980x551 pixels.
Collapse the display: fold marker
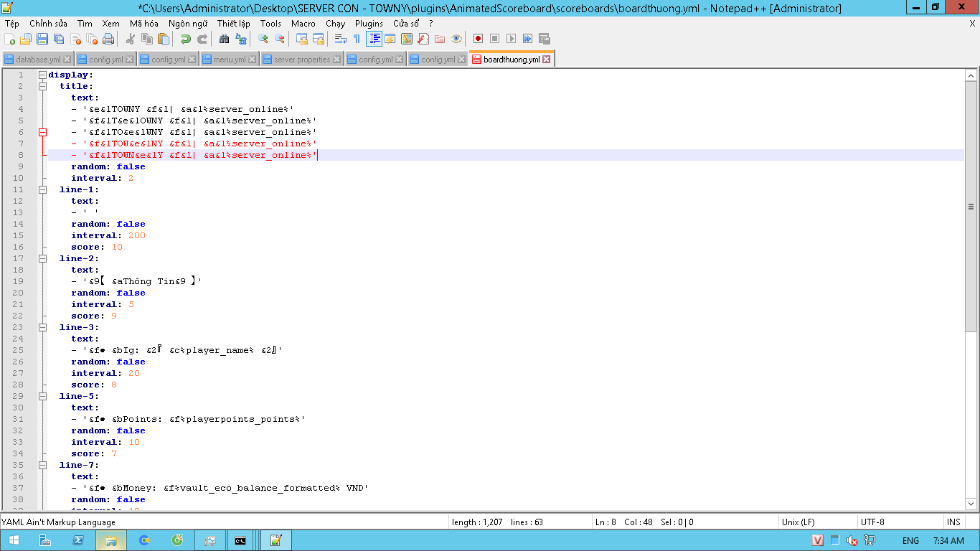click(42, 75)
